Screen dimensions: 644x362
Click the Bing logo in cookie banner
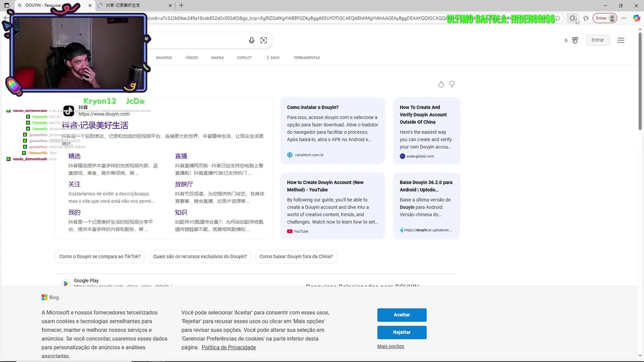click(x=50, y=298)
